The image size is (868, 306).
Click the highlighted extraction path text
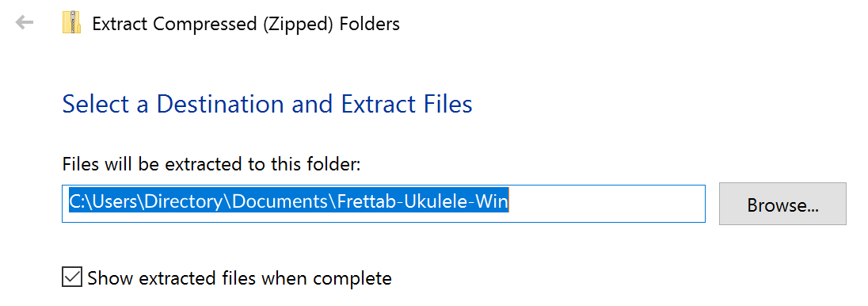(288, 202)
